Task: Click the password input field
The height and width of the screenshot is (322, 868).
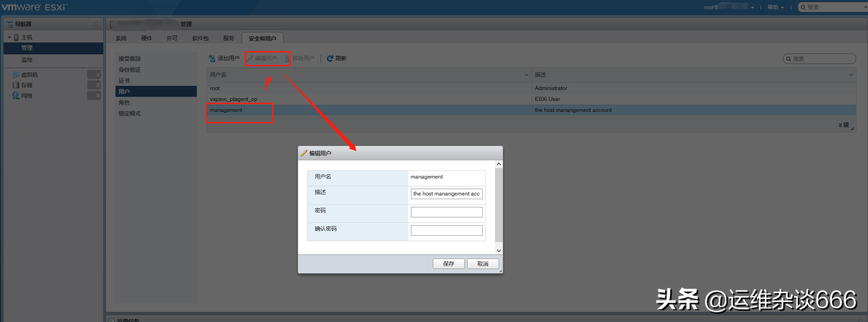Action: (x=447, y=212)
